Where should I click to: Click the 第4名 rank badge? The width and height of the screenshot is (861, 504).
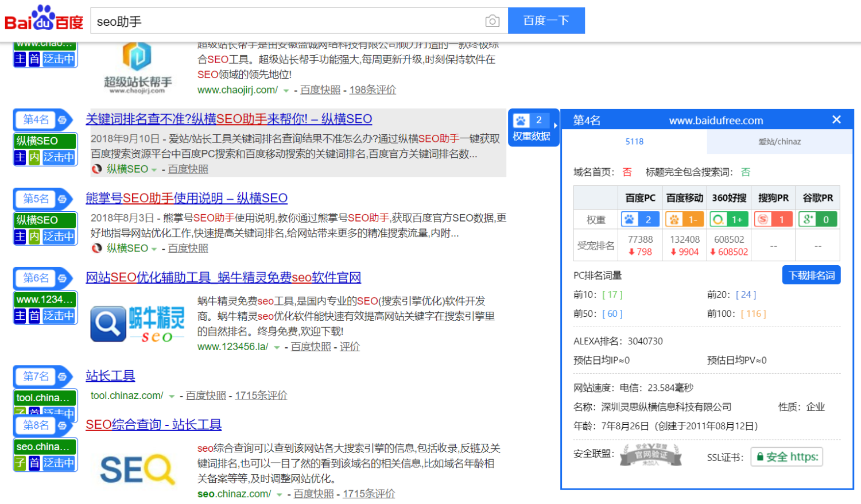36,119
